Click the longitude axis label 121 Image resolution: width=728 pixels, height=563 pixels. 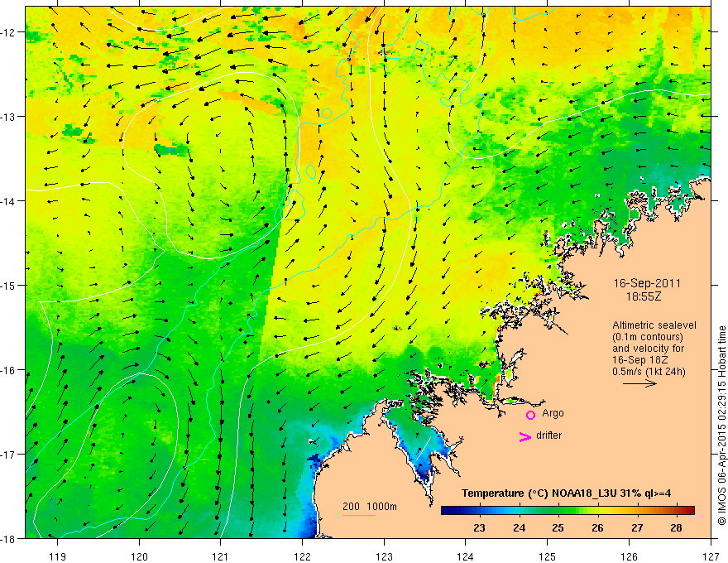[x=221, y=556]
